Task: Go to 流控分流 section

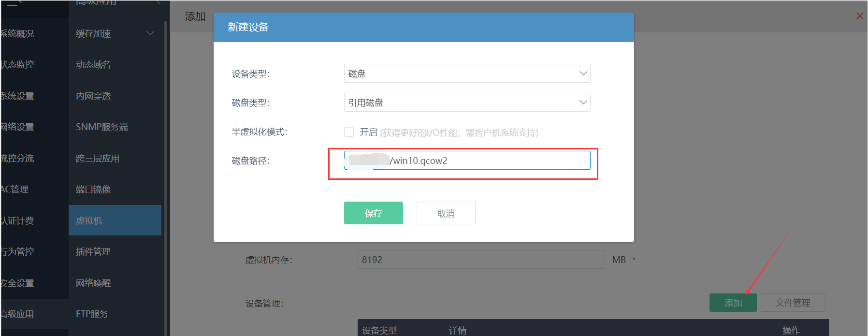Action: click(x=17, y=159)
